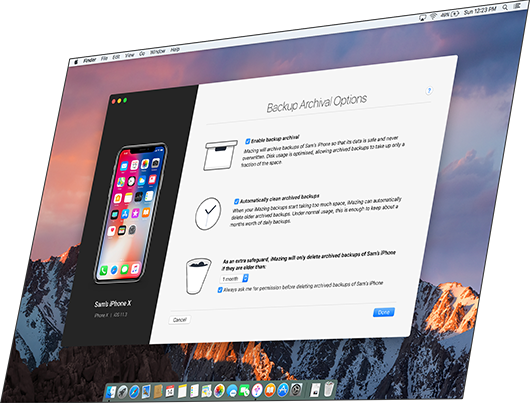Image resolution: width=530 pixels, height=403 pixels.
Task: Open the Go menu
Action: point(142,53)
